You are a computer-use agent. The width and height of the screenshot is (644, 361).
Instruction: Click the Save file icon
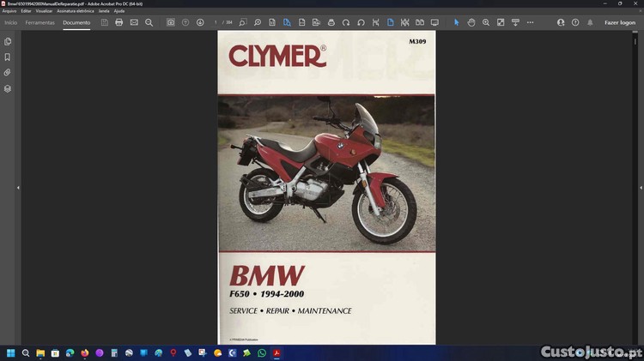pos(104,22)
